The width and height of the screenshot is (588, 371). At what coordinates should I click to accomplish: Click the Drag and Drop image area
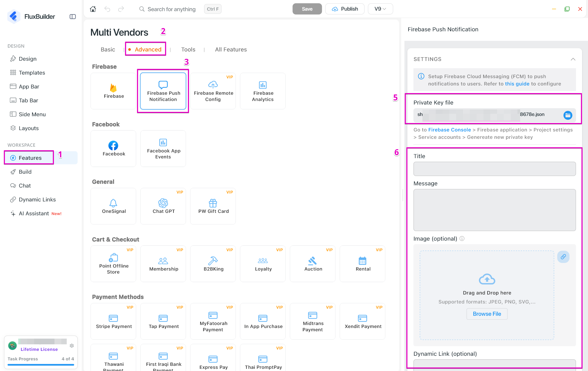(487, 295)
